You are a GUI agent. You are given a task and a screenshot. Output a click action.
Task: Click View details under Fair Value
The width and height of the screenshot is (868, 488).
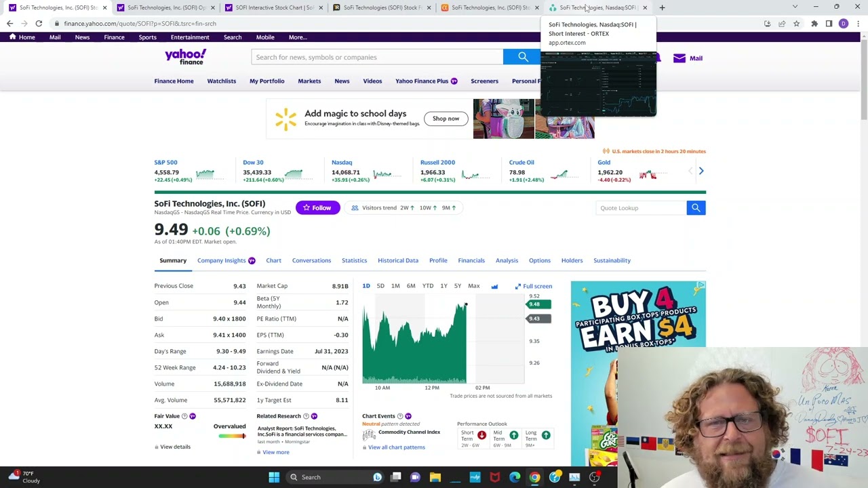175,447
